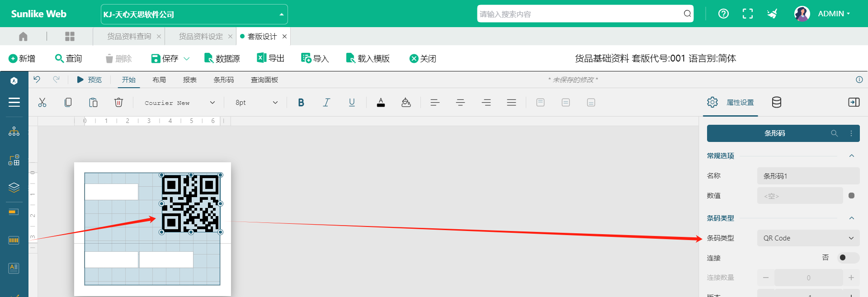The height and width of the screenshot is (297, 868).
Task: Switch to the 查询面板 ribbon tab
Action: pyautogui.click(x=264, y=80)
